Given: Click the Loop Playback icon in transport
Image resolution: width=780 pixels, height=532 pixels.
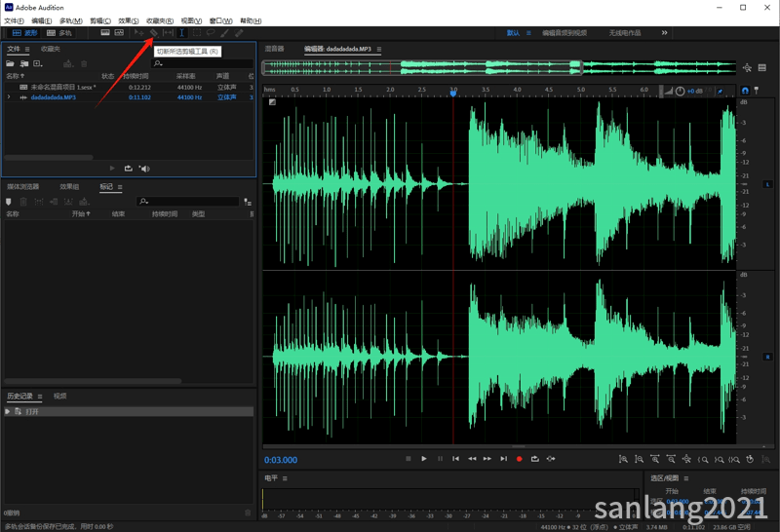Looking at the screenshot, I should (x=534, y=459).
